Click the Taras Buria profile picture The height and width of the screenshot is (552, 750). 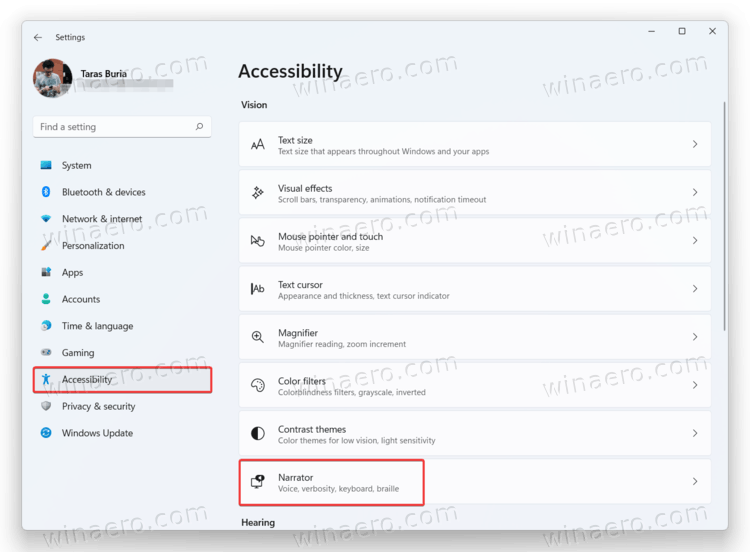[52, 79]
